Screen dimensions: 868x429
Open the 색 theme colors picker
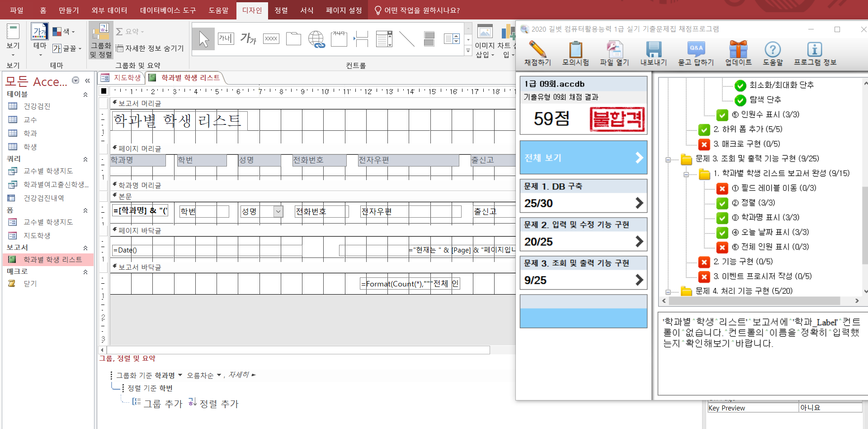[64, 32]
